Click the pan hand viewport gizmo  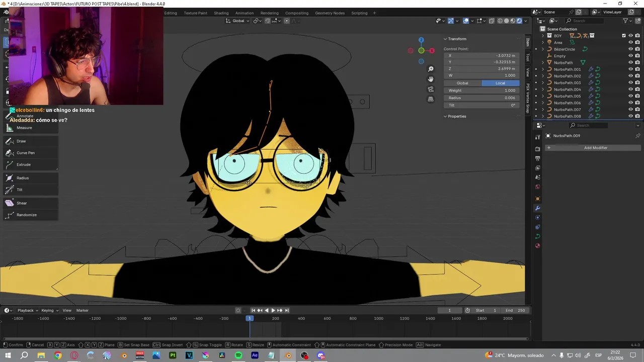pos(431,79)
